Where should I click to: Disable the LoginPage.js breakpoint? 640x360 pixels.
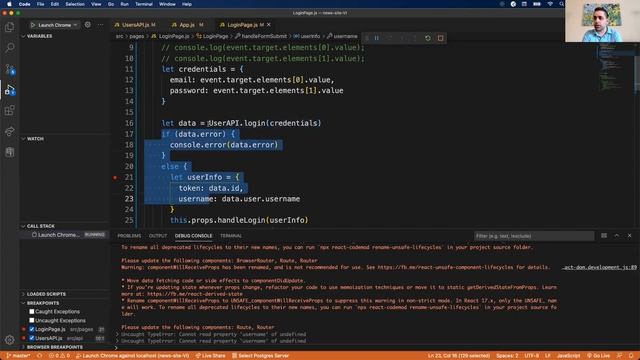(x=32, y=329)
